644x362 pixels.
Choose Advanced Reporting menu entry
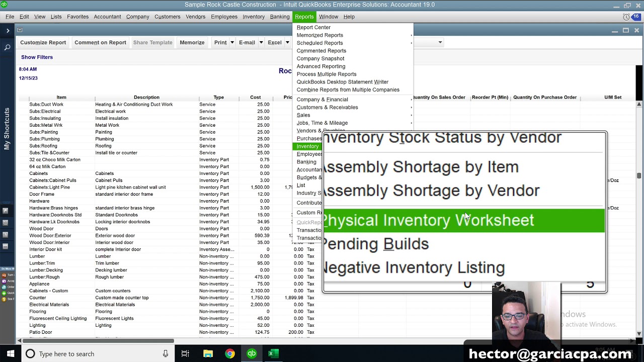[352, 66]
